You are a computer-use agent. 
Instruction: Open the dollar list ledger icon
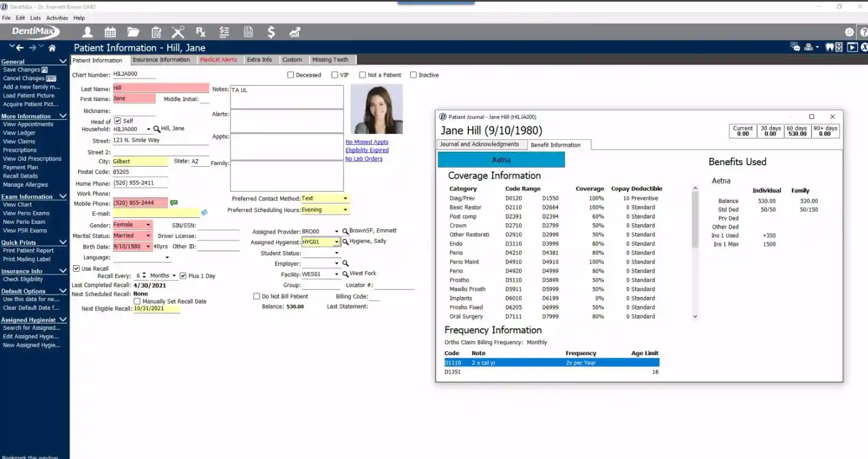[x=224, y=32]
